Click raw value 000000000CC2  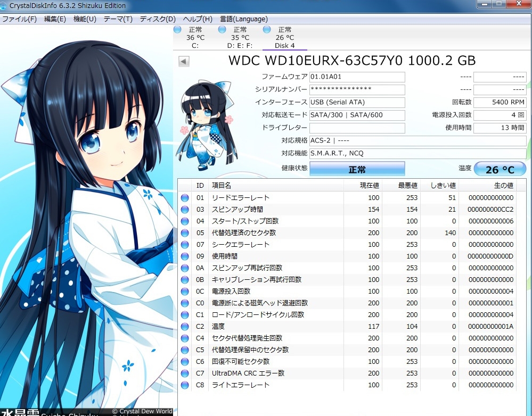(490, 210)
